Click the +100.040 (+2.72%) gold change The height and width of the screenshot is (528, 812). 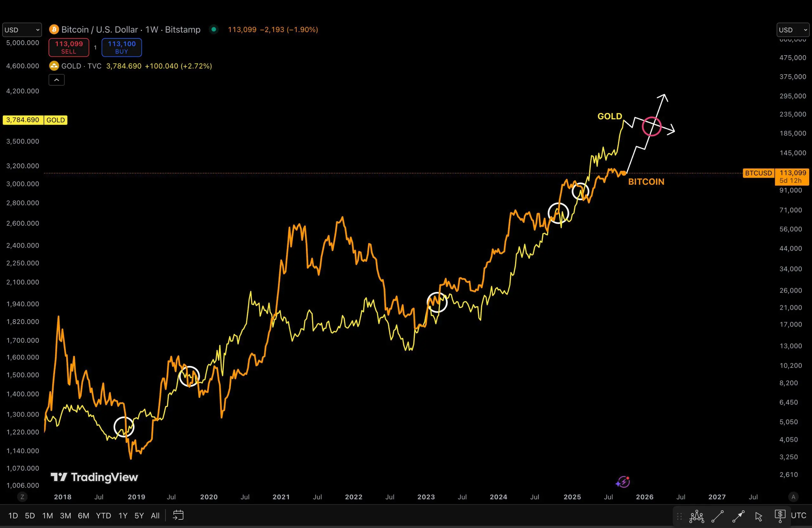179,66
